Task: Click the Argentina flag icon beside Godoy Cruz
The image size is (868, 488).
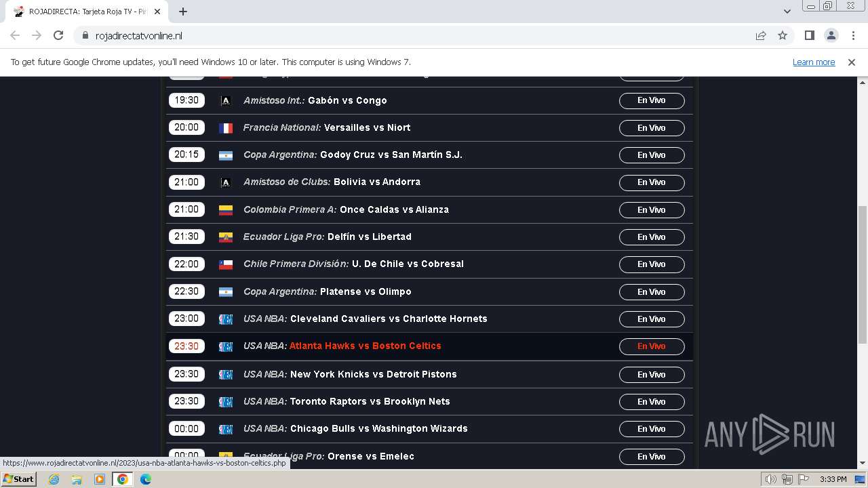Action: click(226, 155)
